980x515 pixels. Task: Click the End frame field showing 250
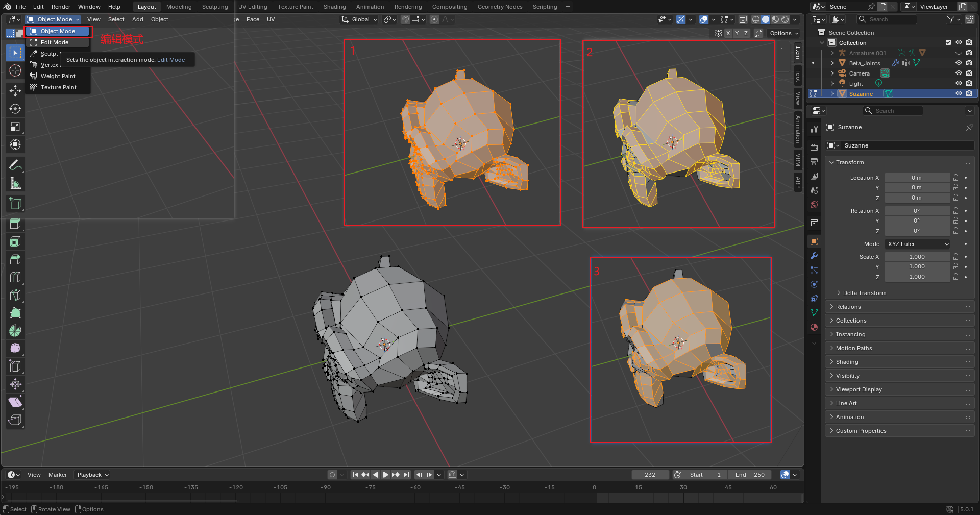tap(750, 475)
